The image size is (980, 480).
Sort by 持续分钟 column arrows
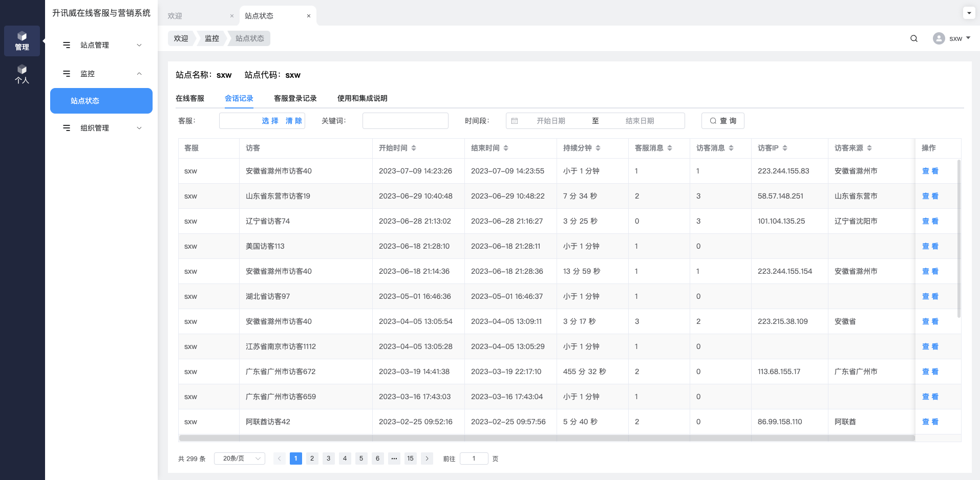point(598,148)
